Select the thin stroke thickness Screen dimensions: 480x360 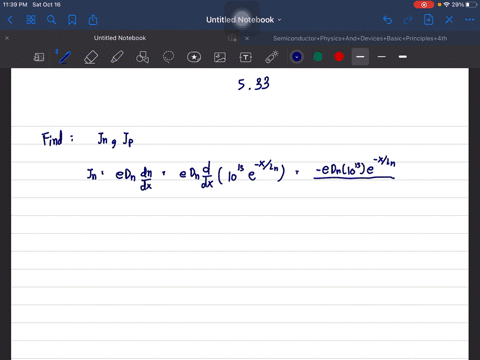coord(381,57)
